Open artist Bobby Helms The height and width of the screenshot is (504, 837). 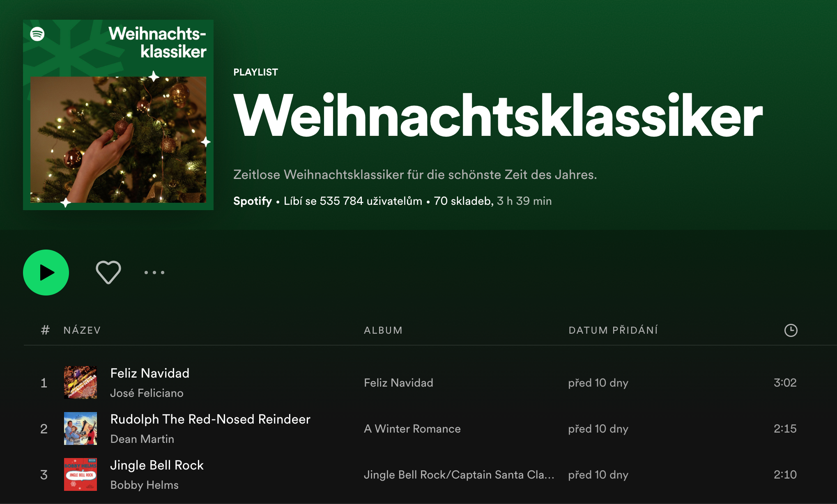point(145,485)
